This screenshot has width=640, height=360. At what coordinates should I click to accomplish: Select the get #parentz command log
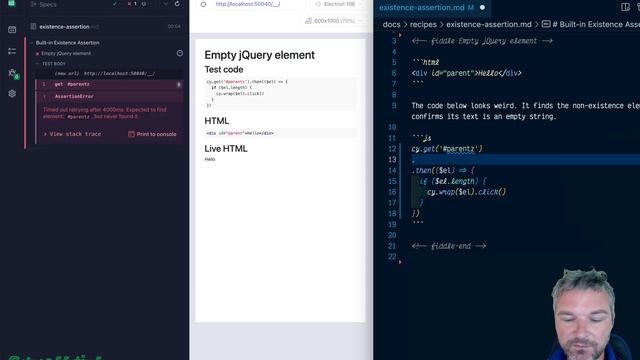[108, 84]
